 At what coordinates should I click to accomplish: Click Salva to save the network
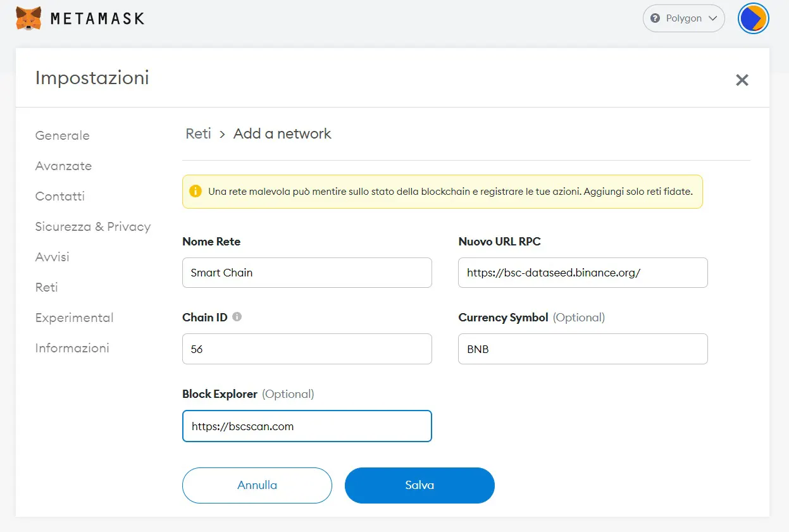419,485
